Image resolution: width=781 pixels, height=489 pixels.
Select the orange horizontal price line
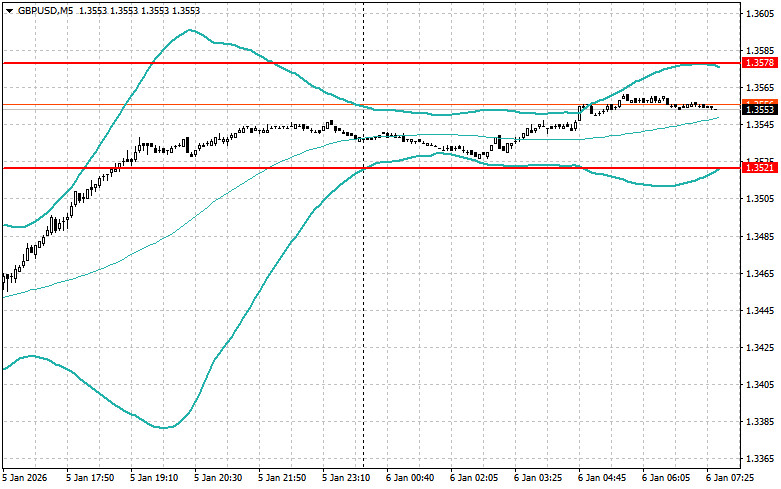pyautogui.click(x=372, y=105)
